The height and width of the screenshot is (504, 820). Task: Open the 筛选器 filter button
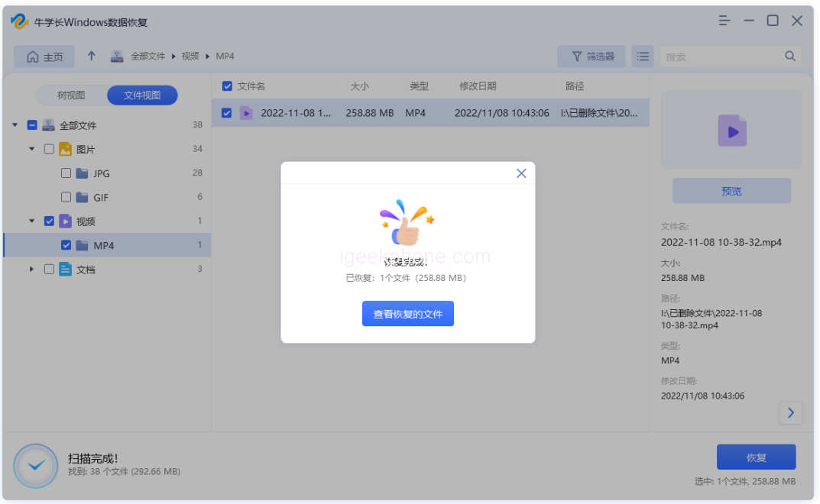pos(592,57)
